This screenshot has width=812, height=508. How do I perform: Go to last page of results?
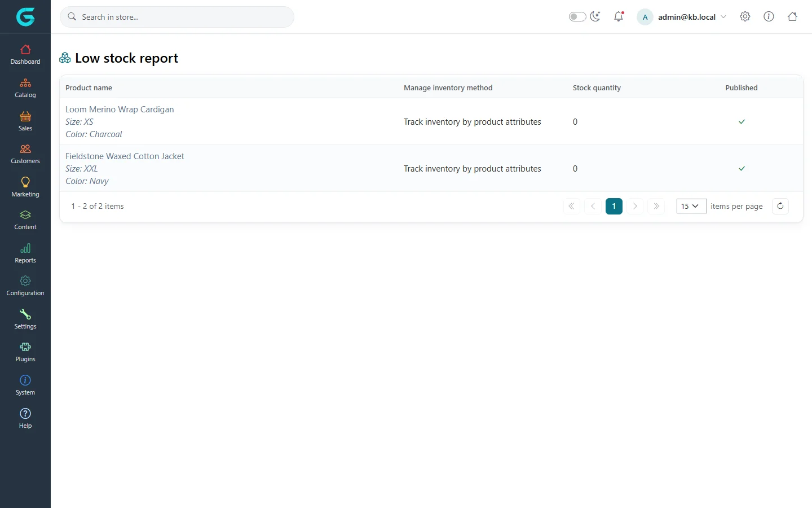point(656,206)
